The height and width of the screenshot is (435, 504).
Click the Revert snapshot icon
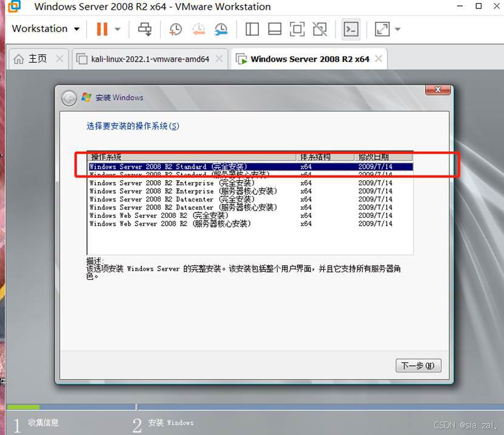[198, 29]
